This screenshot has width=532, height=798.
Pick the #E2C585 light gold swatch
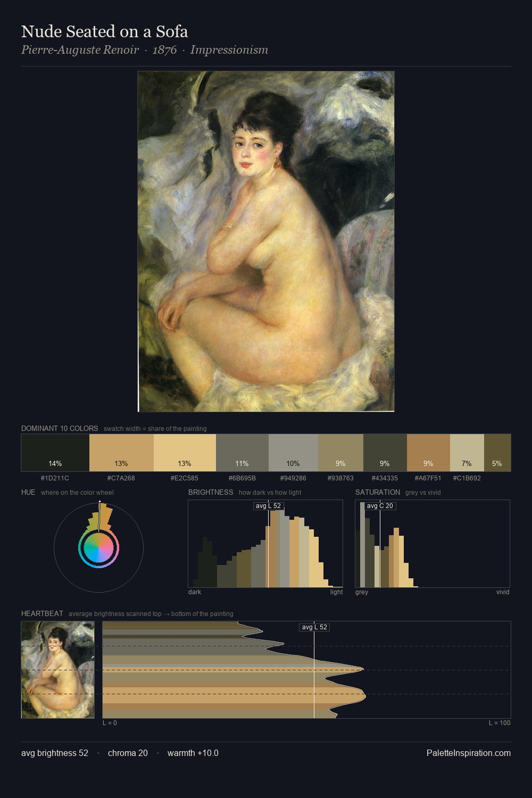[185, 453]
